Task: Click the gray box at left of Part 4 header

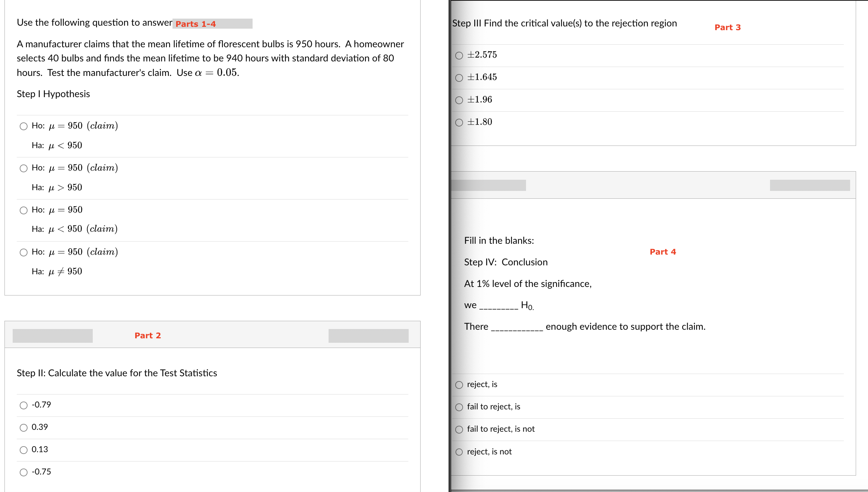Action: [488, 185]
